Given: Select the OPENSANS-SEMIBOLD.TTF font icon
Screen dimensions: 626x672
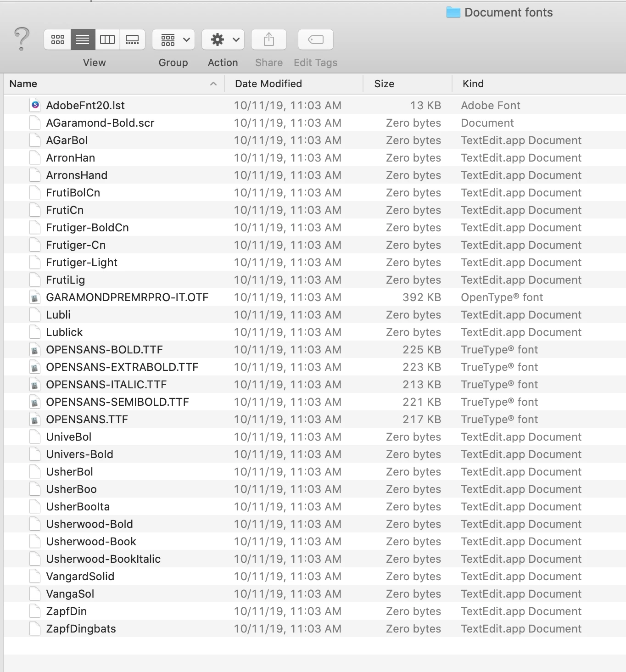Looking at the screenshot, I should pos(35,402).
